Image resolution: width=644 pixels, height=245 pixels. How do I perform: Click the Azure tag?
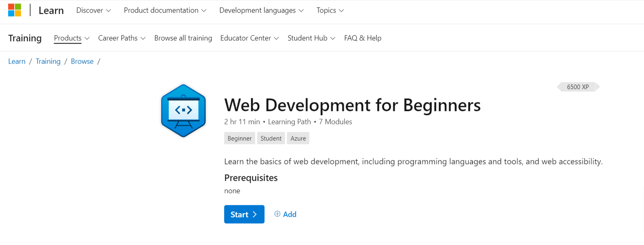tap(298, 138)
